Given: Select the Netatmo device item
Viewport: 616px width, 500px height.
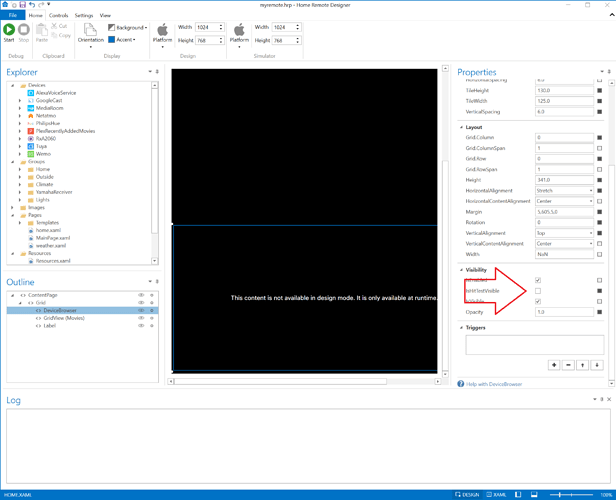Looking at the screenshot, I should pyautogui.click(x=46, y=115).
